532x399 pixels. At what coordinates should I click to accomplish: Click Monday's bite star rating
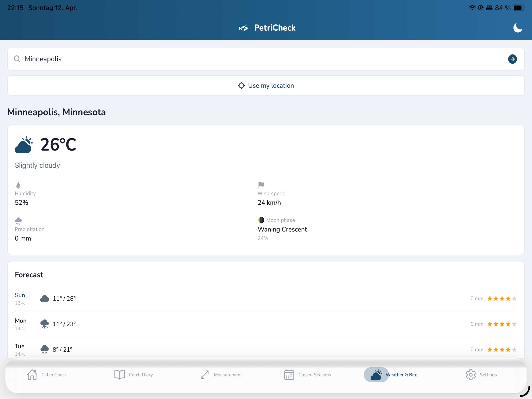tap(502, 324)
